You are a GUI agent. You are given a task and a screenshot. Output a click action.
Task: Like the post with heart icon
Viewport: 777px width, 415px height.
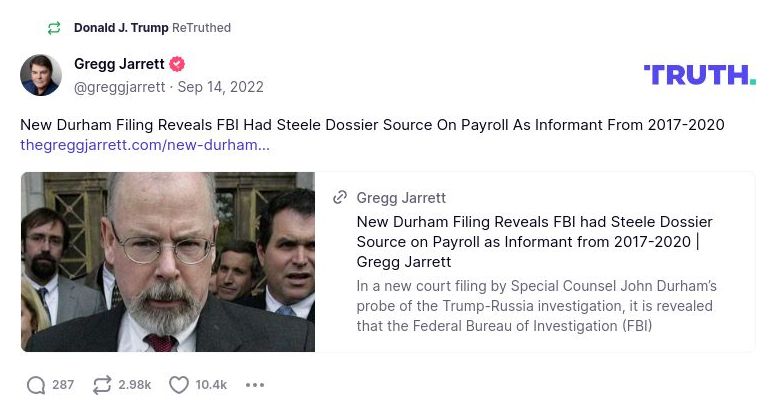(178, 385)
